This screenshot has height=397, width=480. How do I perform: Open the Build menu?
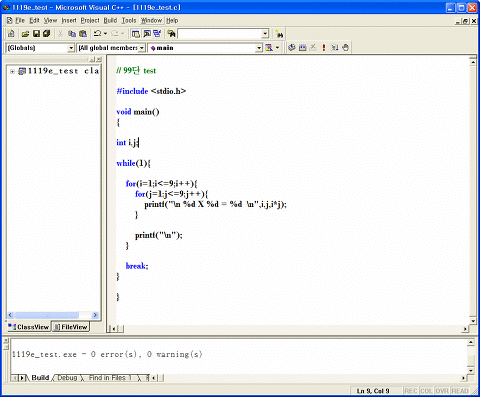110,21
